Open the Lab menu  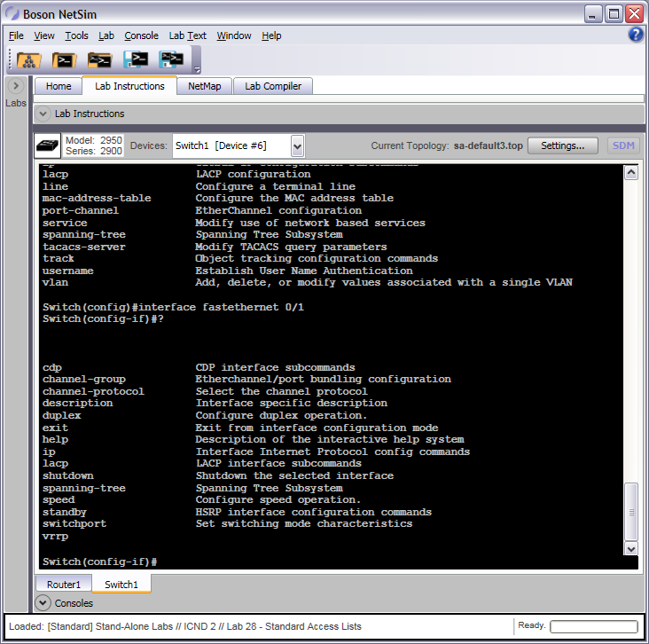click(106, 35)
